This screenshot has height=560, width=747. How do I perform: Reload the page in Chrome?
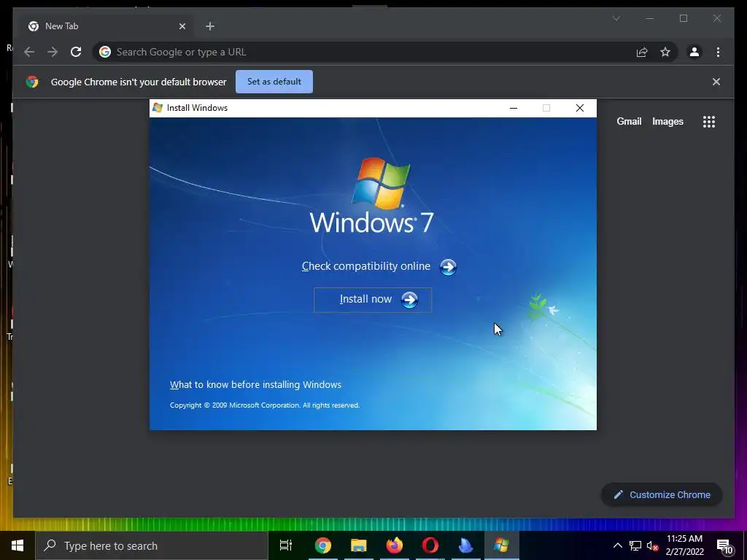click(76, 52)
